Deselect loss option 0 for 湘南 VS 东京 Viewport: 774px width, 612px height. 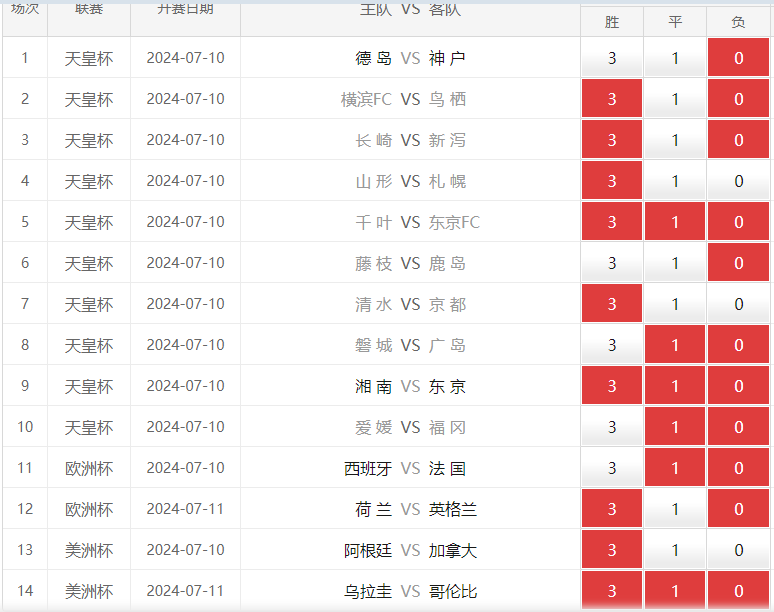[x=738, y=386]
